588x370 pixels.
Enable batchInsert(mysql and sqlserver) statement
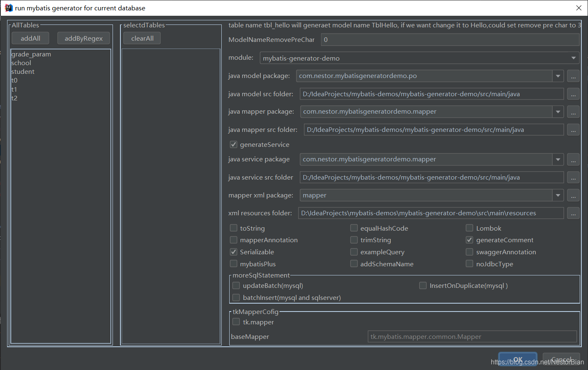click(236, 297)
